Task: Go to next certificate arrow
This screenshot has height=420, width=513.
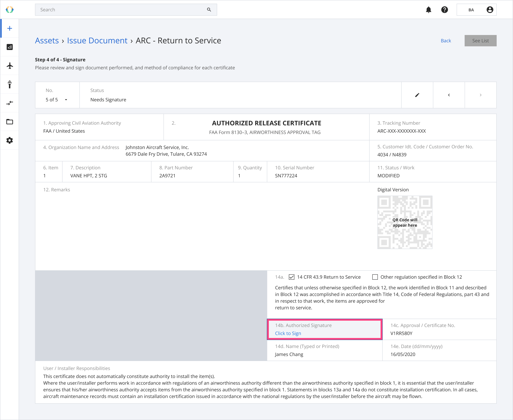Action: tap(480, 95)
